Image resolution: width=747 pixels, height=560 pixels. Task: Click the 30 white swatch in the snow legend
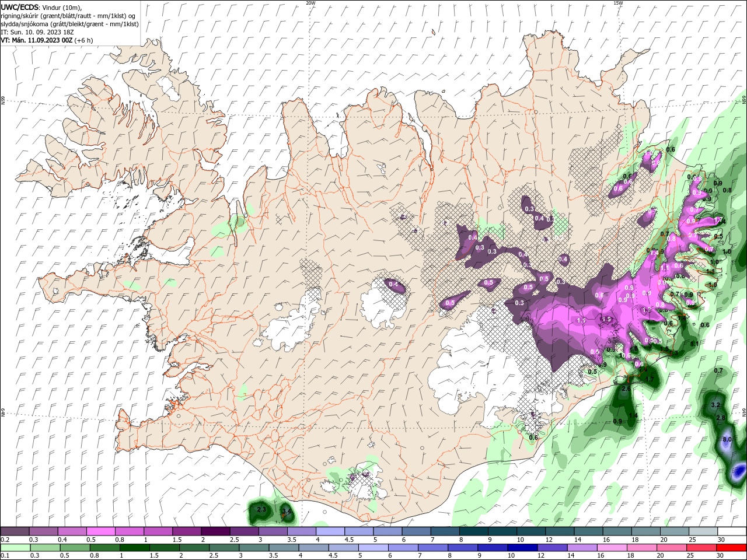[x=731, y=531]
